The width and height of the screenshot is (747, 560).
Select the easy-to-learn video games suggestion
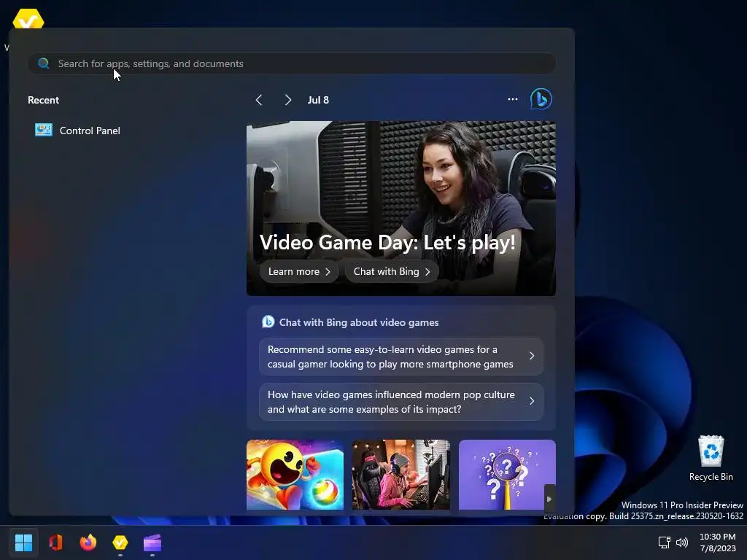[401, 357]
